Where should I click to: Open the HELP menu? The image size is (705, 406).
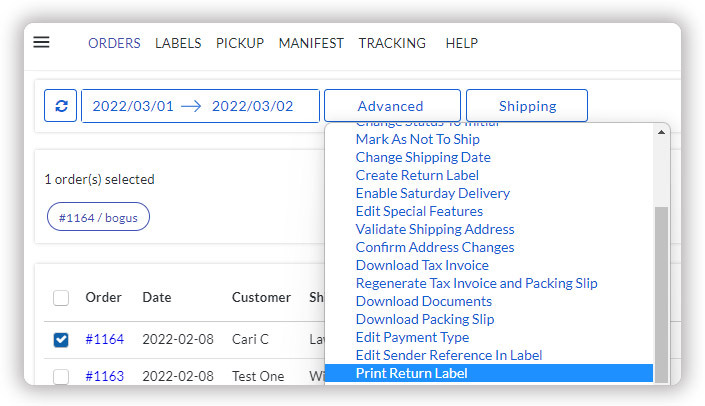tap(462, 43)
